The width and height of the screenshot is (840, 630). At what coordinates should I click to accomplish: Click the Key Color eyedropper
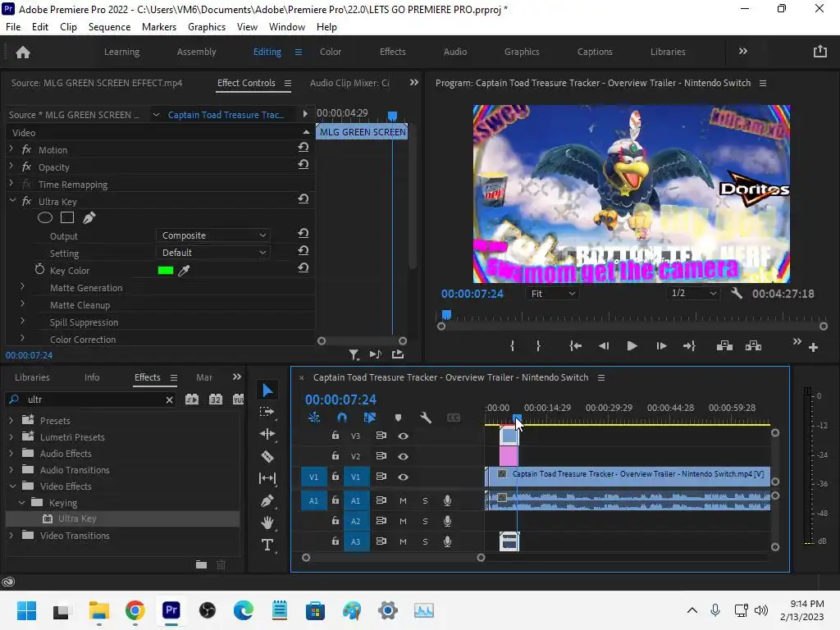(x=184, y=271)
